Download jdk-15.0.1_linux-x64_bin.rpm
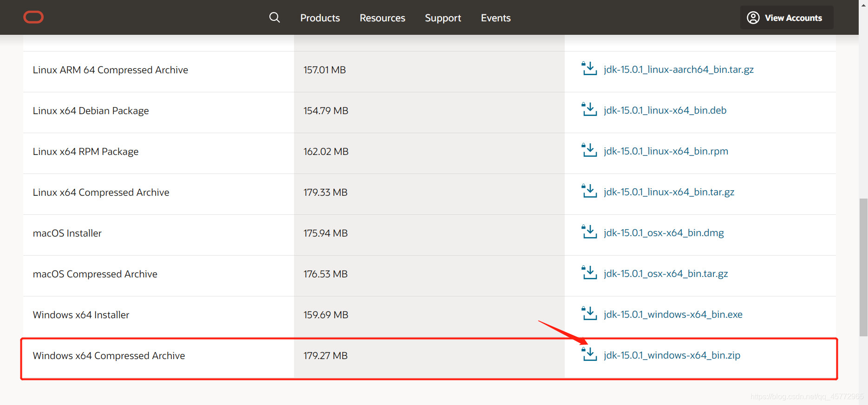The image size is (868, 405). pos(666,151)
